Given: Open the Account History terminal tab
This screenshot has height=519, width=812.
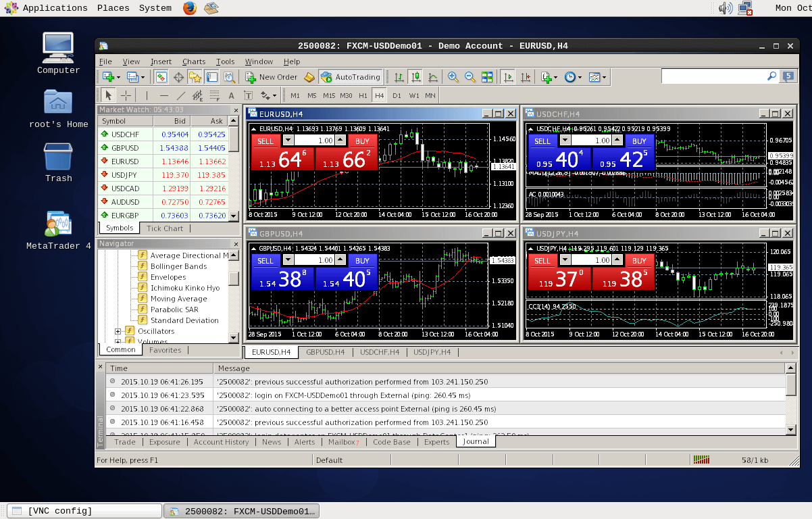Looking at the screenshot, I should (x=221, y=442).
